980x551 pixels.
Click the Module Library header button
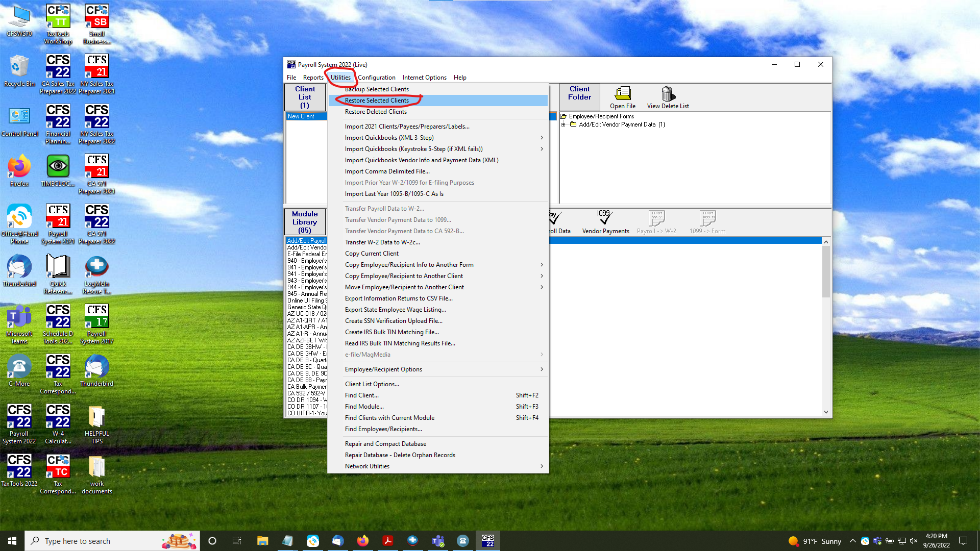(305, 222)
